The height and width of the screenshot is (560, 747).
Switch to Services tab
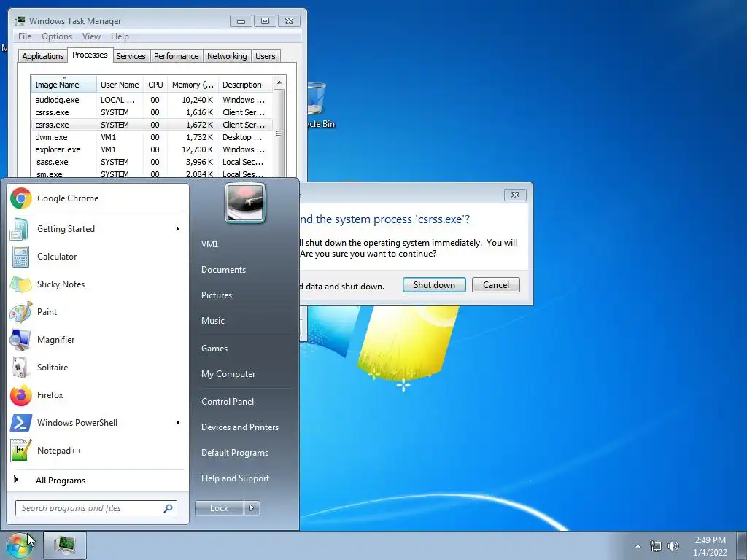tap(131, 56)
